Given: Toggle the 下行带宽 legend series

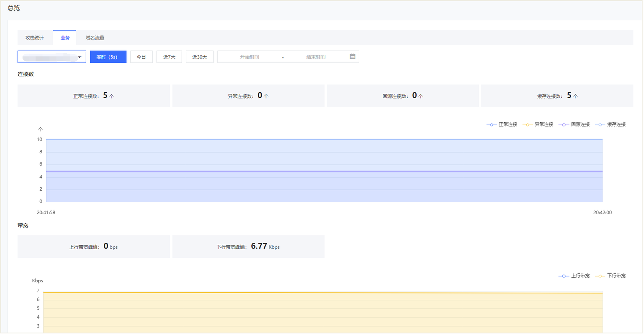Looking at the screenshot, I should [x=611, y=276].
